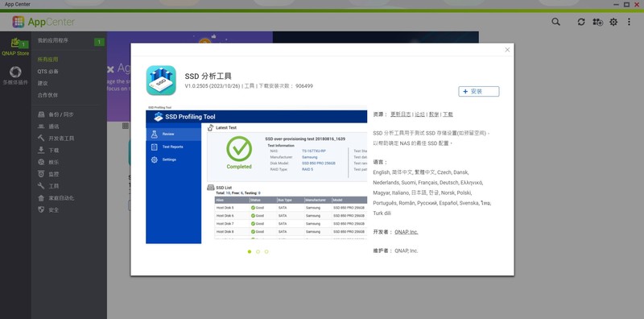Screen dimensions: 644x319
Task: Select the third screenshot carousel dot
Action: point(266,251)
